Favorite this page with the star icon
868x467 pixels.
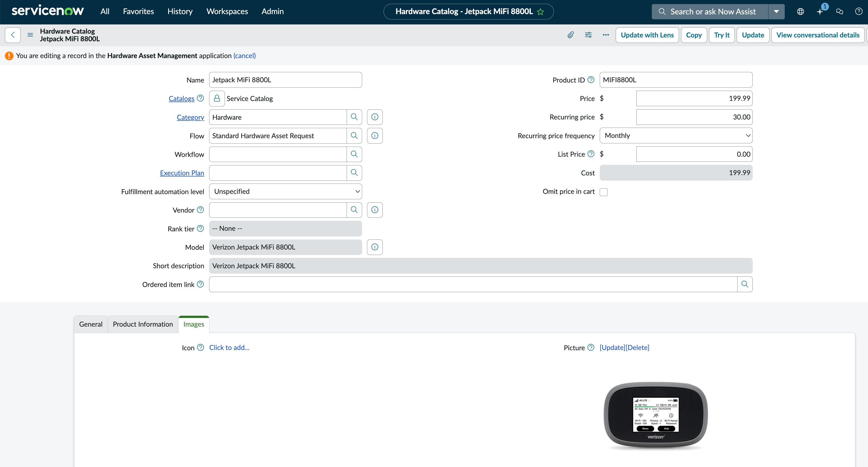coord(541,12)
